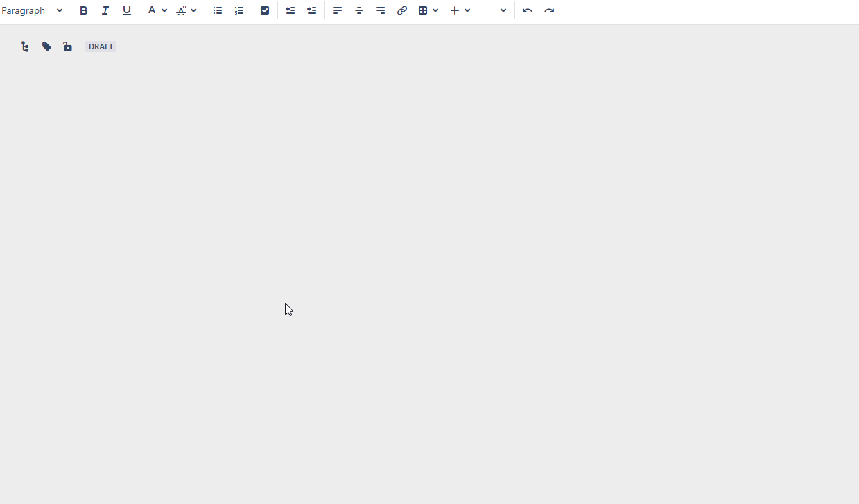This screenshot has width=859, height=504.
Task: Redo the last change
Action: tap(549, 10)
